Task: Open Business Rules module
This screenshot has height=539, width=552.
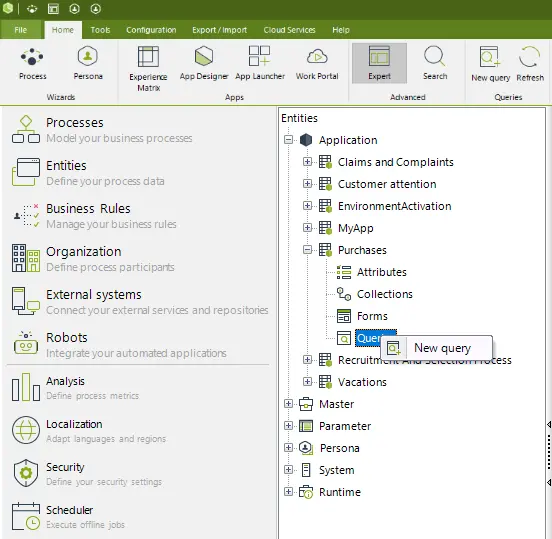Action: pyautogui.click(x=94, y=216)
